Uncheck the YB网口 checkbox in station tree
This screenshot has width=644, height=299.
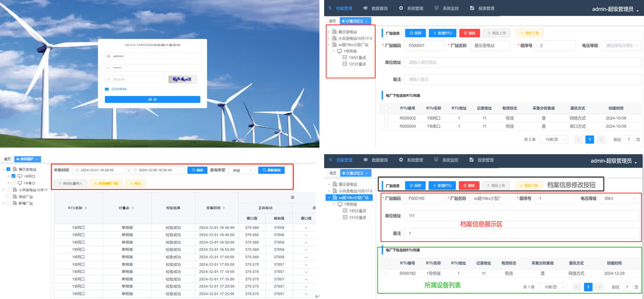coord(13,176)
